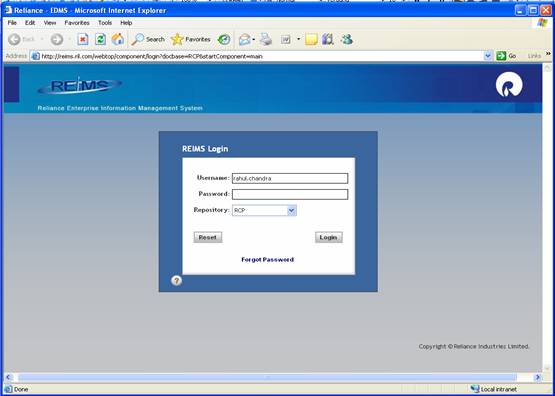Click 'Copyright © Reliance Industries Limited.' text
The height and width of the screenshot is (396, 555).
(474, 346)
